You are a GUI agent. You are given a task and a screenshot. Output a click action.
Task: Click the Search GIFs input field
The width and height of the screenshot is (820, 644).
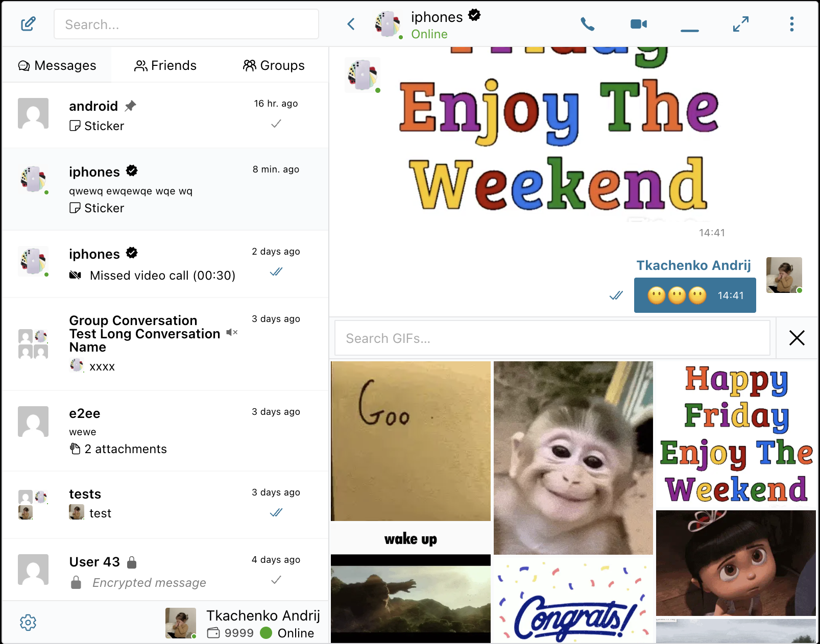tap(551, 338)
